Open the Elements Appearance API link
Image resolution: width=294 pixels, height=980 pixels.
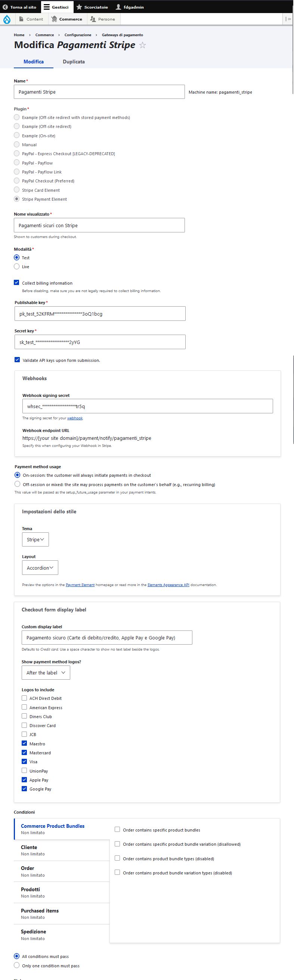tap(168, 585)
